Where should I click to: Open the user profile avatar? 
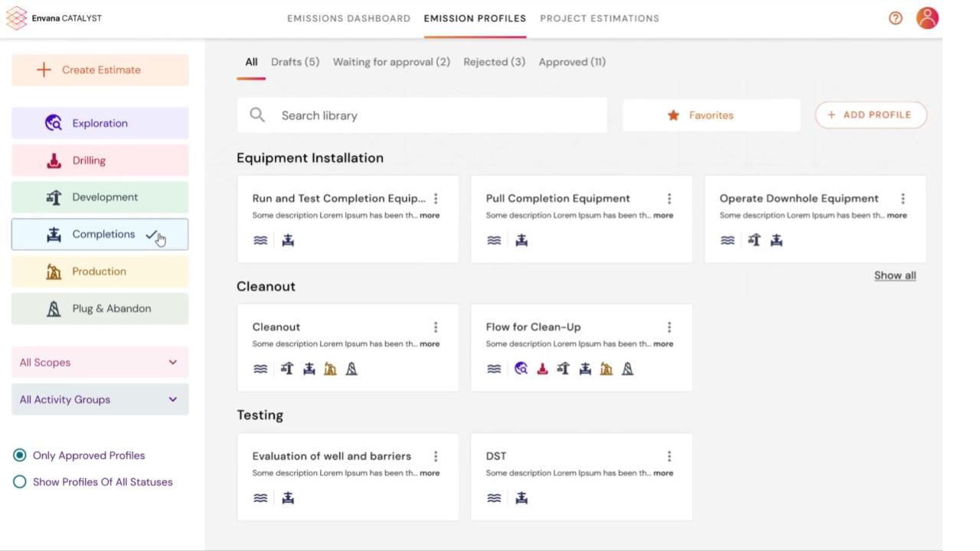(x=927, y=17)
